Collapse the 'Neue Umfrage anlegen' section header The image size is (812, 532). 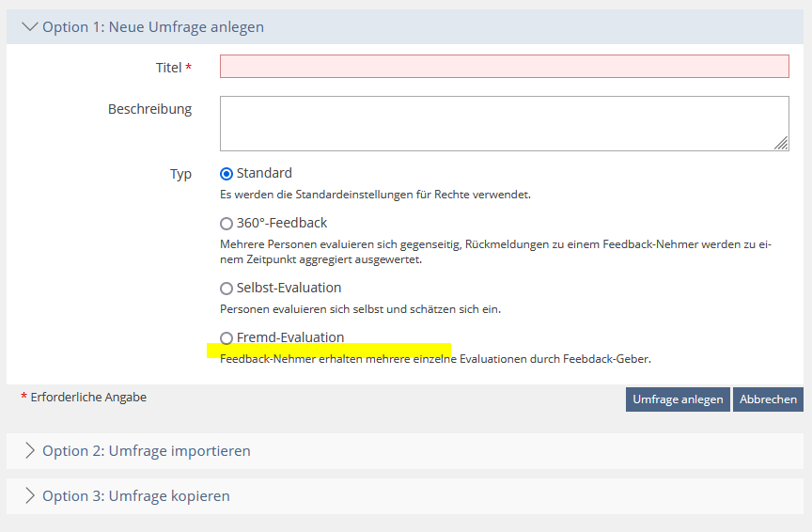pyautogui.click(x=153, y=27)
